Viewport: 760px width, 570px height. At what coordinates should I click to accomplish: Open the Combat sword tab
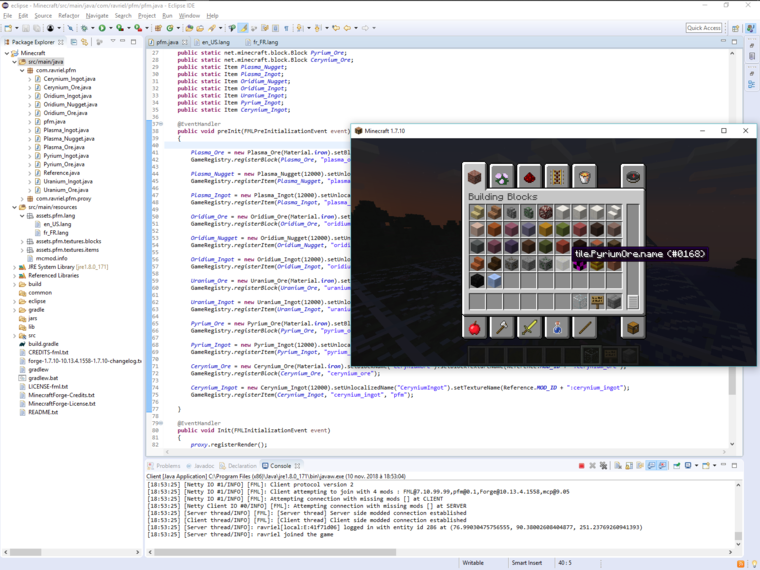pos(529,327)
